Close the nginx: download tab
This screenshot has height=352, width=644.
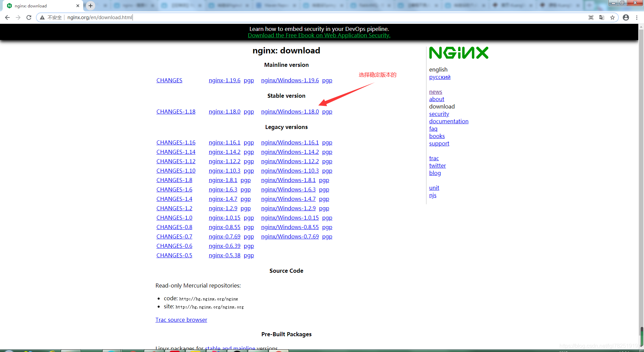pyautogui.click(x=78, y=6)
